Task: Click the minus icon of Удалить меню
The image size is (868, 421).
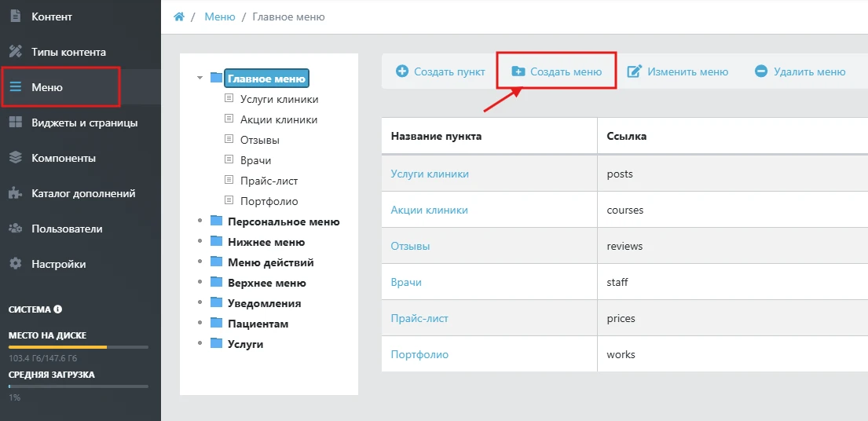Action: [761, 71]
